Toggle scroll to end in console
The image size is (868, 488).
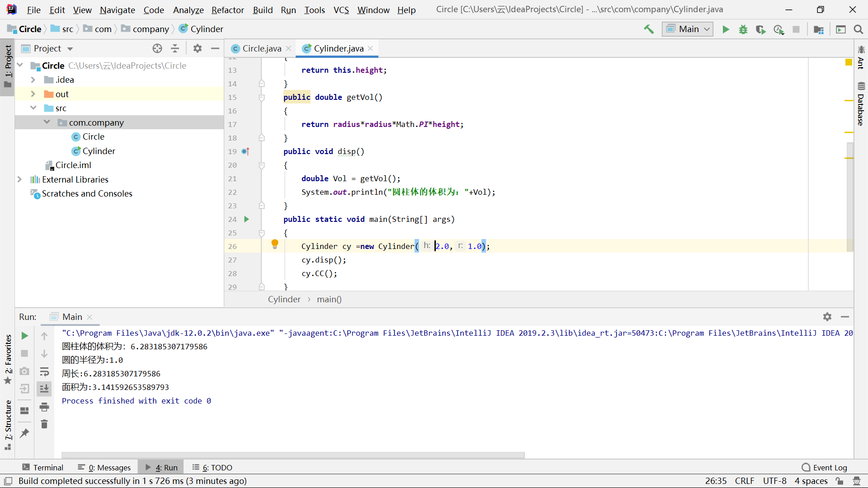[44, 389]
